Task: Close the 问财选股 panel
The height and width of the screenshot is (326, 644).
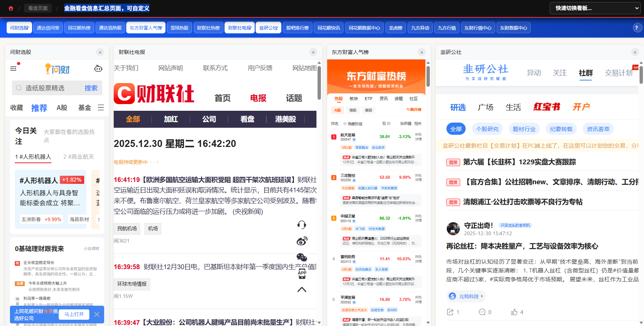Action: point(100,52)
